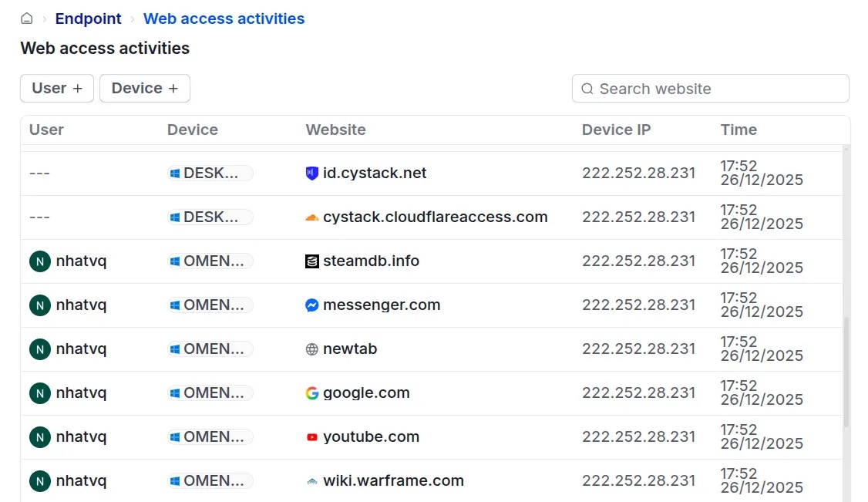Viewport: 868px width, 502px height.
Task: Click the green N avatar for nhatvq
Action: (39, 261)
